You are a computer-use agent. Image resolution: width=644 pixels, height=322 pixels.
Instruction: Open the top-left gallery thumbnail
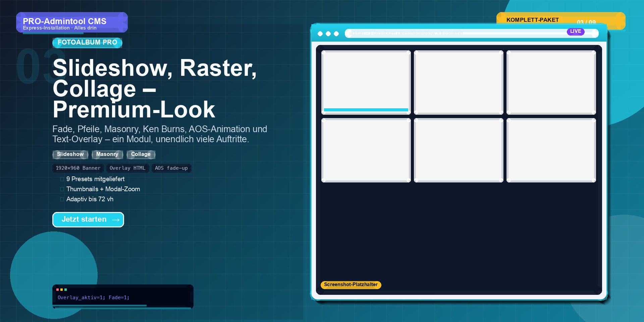tap(366, 83)
